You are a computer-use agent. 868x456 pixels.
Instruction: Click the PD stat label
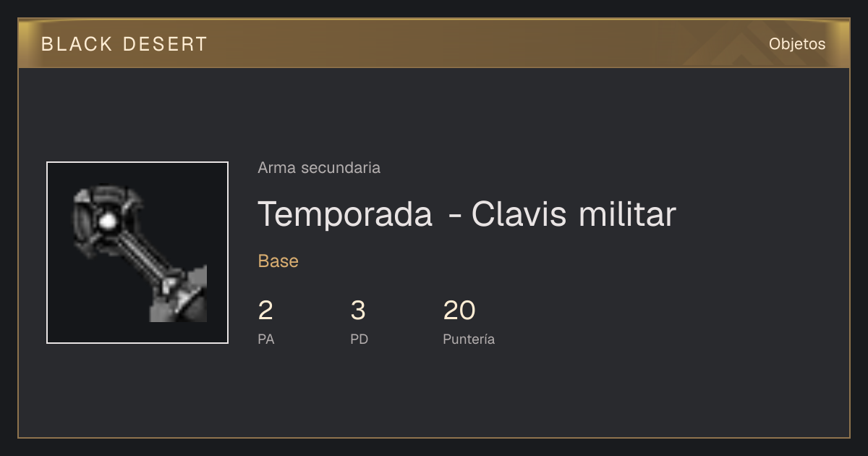(x=359, y=339)
